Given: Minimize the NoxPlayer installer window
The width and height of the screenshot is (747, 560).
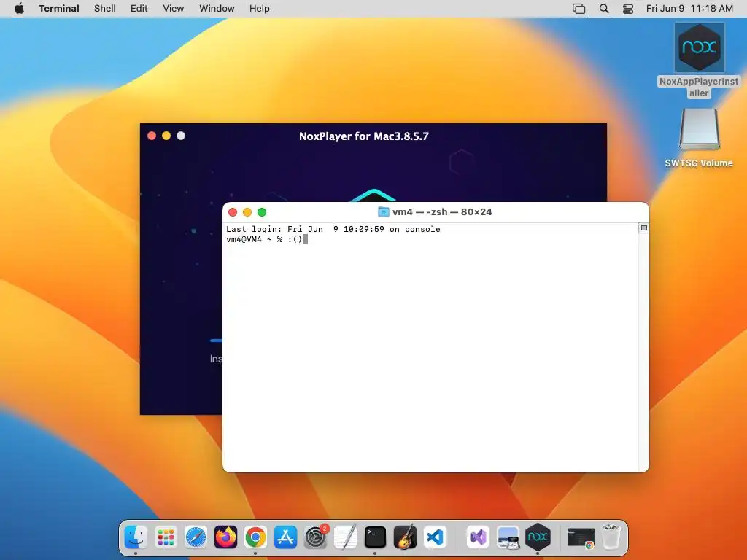Looking at the screenshot, I should pyautogui.click(x=166, y=136).
